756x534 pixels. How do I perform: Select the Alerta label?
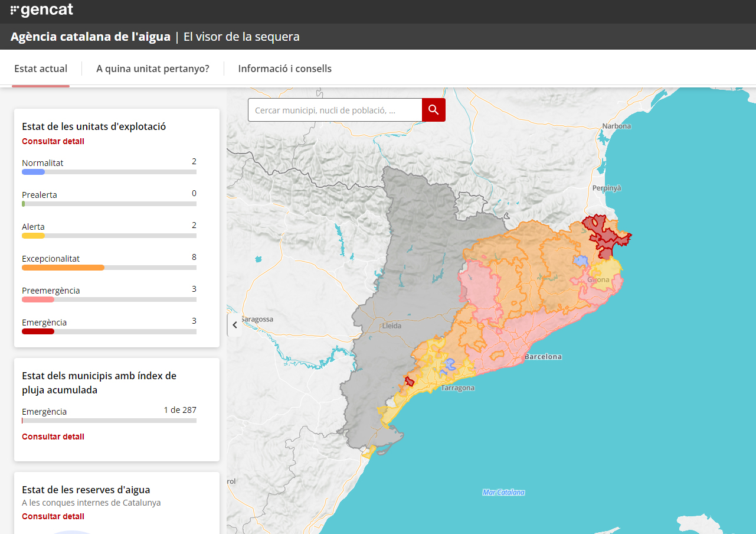(x=33, y=227)
